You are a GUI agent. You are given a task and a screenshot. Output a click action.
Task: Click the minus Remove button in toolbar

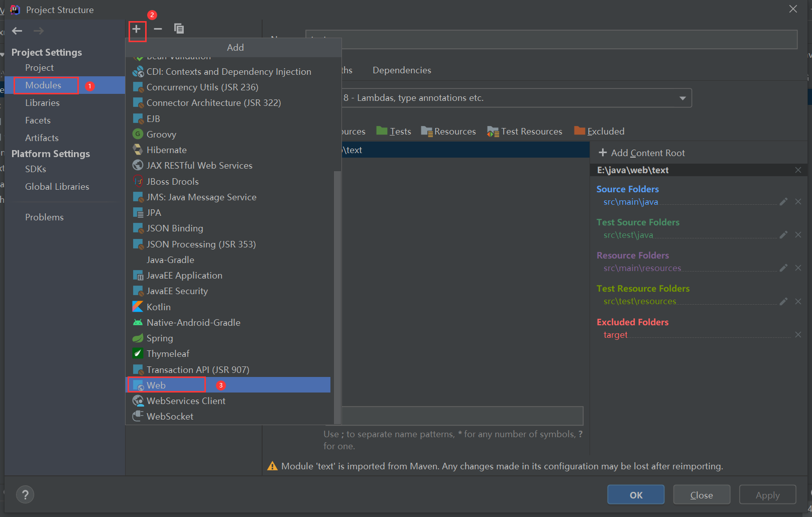(x=158, y=29)
